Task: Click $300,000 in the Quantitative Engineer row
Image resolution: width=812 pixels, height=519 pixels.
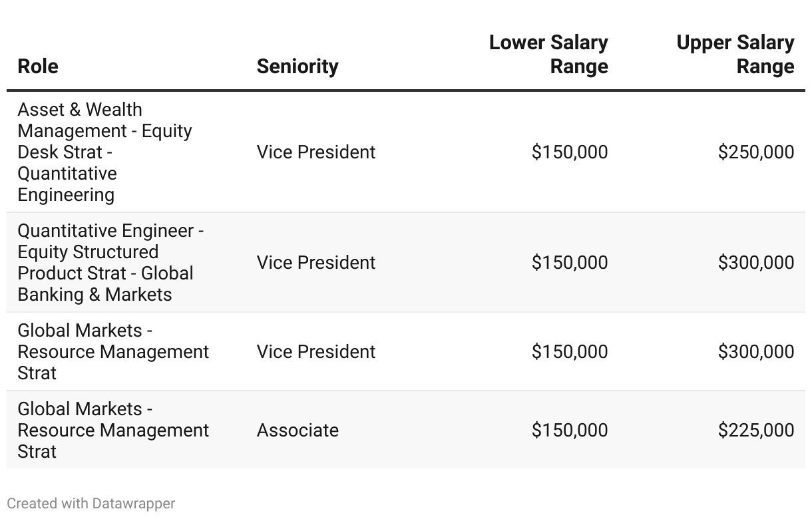Action: (755, 262)
